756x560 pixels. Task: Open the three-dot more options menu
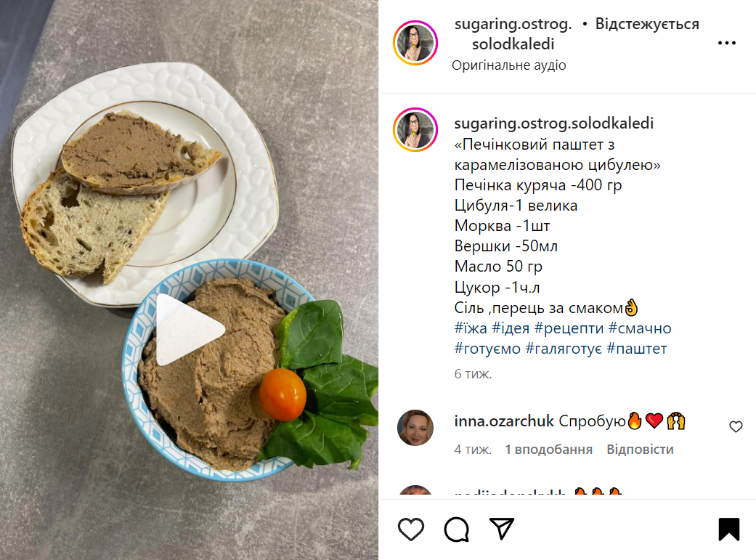click(727, 43)
